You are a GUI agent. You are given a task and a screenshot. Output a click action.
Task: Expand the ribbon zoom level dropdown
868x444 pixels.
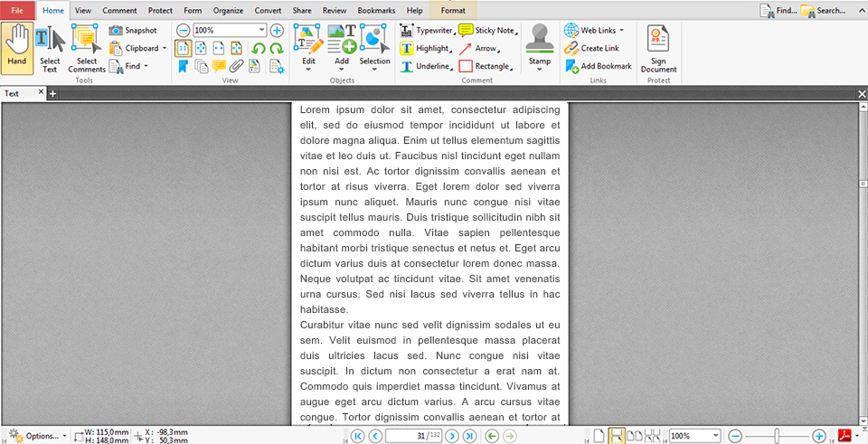[x=262, y=30]
